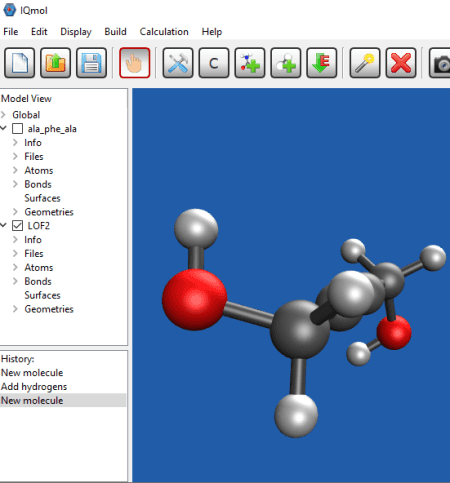The height and width of the screenshot is (483, 450).
Task: Click the magic wand selection tool
Action: point(365,63)
